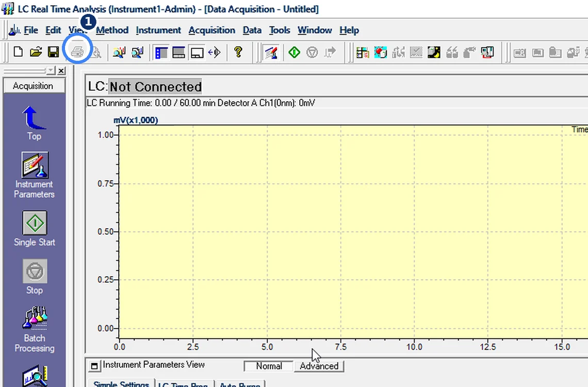This screenshot has width=588, height=387.
Task: Open the File menu
Action: (31, 30)
